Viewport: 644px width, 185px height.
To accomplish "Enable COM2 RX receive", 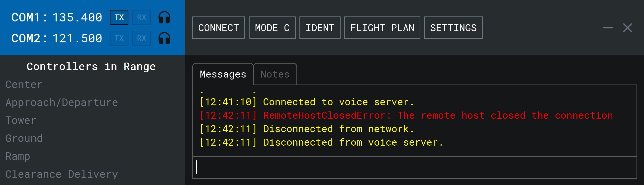I will 141,38.
